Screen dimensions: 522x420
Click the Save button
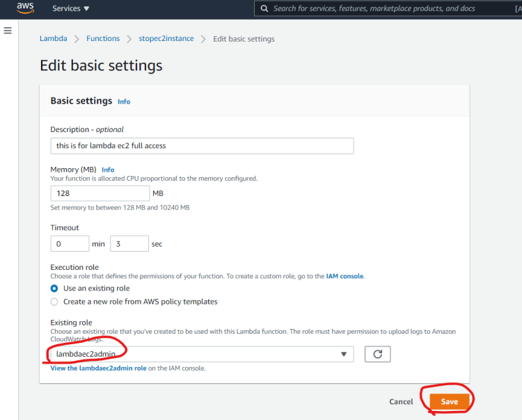[450, 402]
